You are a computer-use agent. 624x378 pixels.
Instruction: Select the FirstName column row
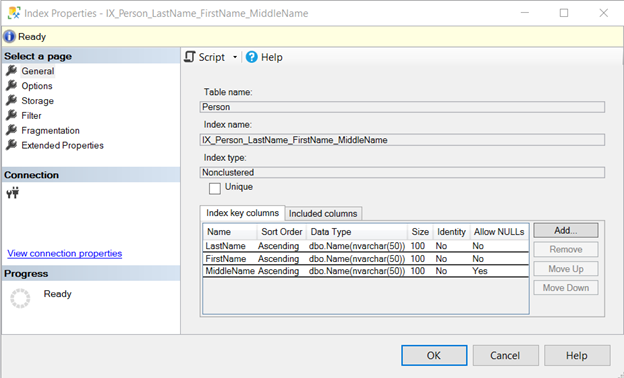366,259
